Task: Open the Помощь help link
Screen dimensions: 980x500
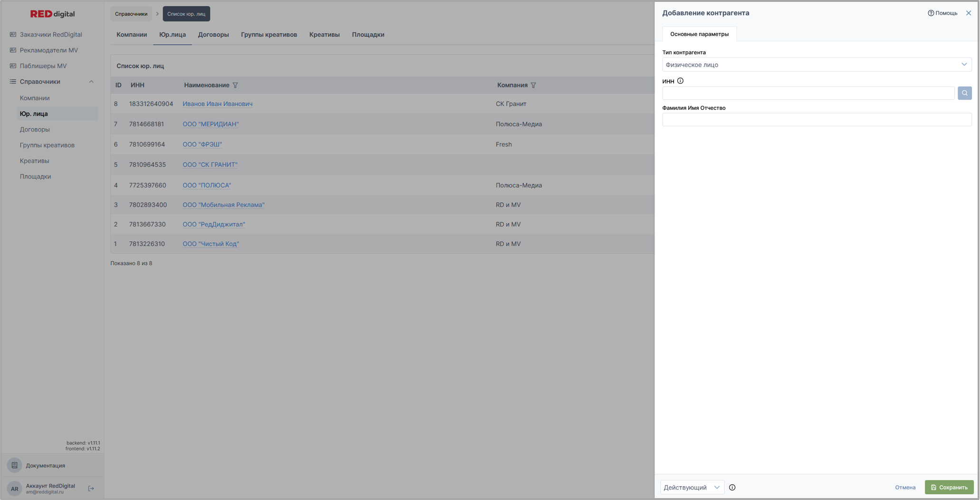Action: pos(942,13)
